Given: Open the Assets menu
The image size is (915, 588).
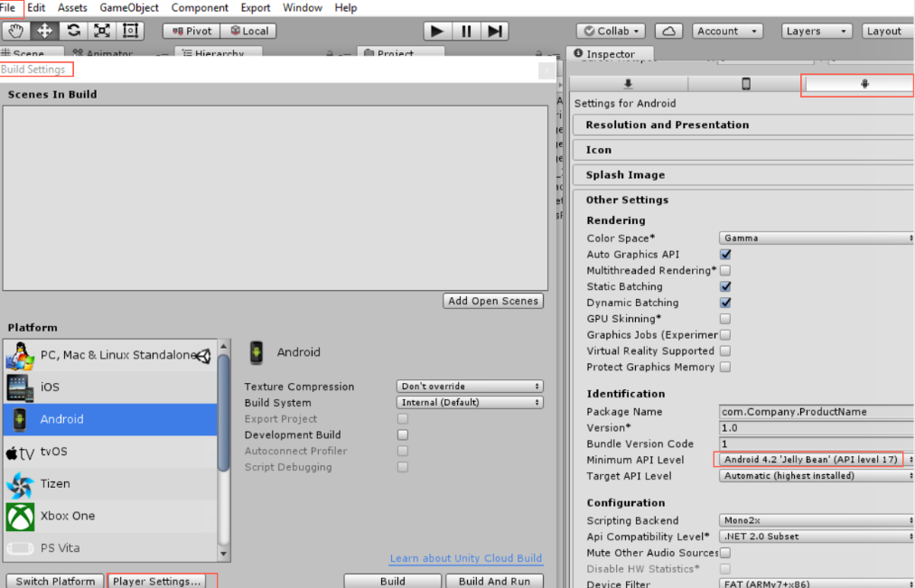Looking at the screenshot, I should point(72,8).
